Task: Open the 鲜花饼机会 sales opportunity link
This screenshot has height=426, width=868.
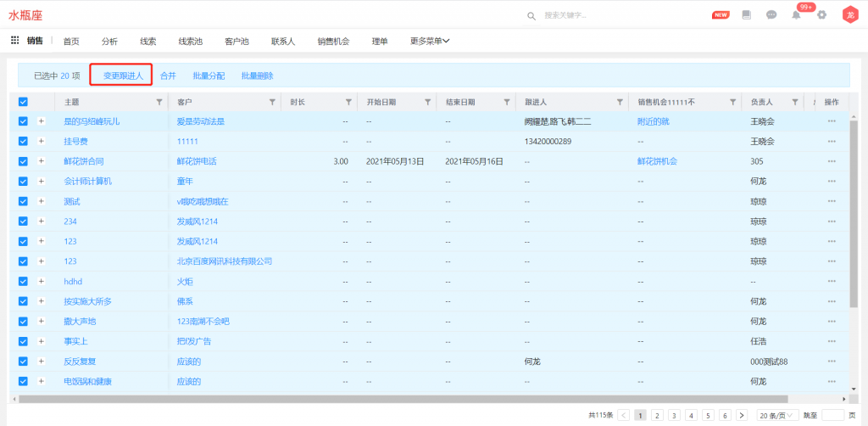Action: 657,161
